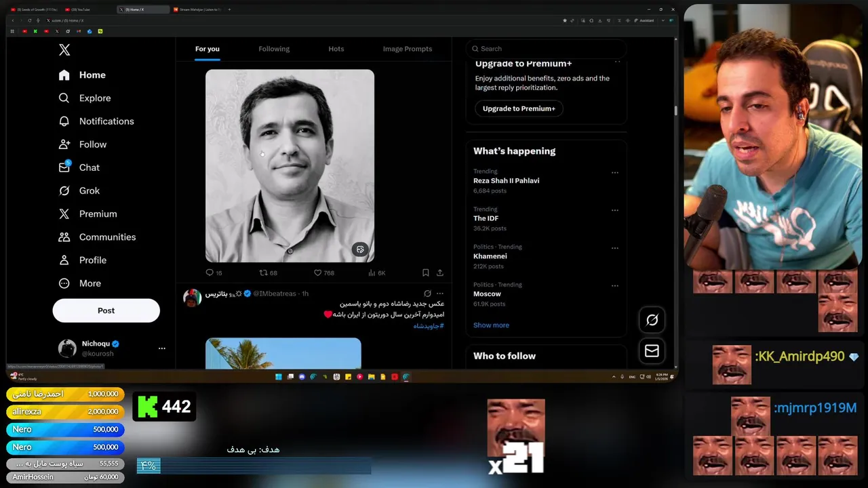
Task: Focus the X Search field
Action: (547, 49)
